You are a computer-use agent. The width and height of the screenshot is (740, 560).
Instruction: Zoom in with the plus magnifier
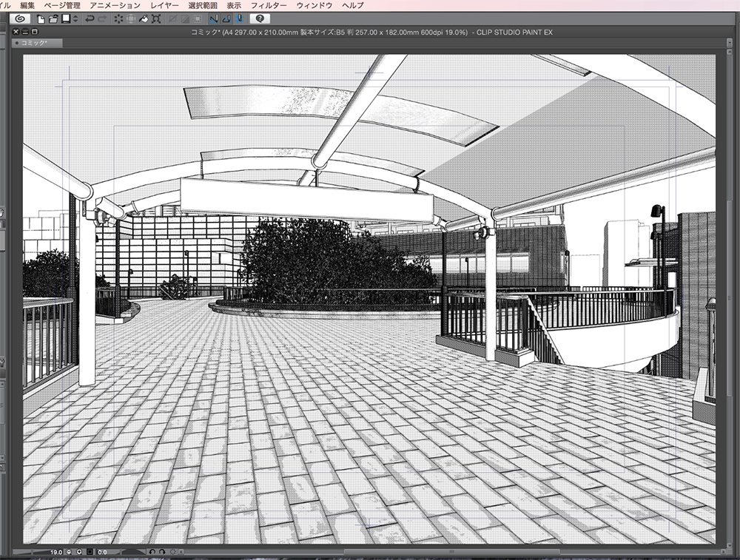(x=79, y=552)
